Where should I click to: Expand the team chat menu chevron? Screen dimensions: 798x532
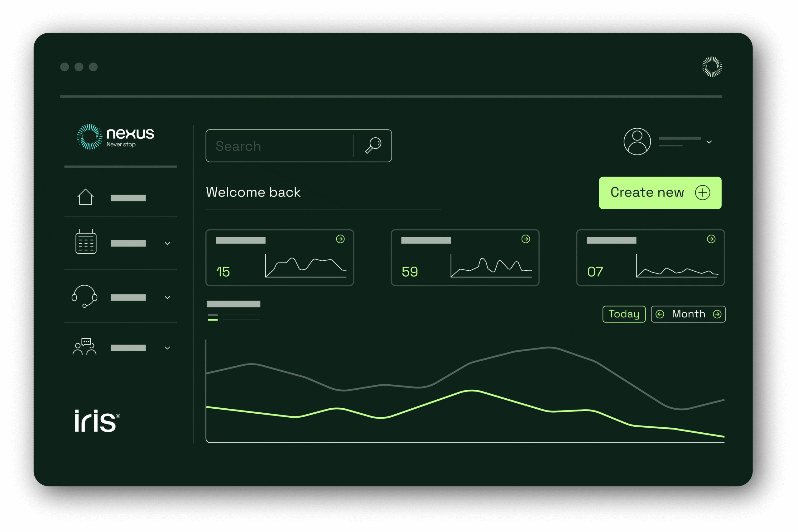pos(167,348)
